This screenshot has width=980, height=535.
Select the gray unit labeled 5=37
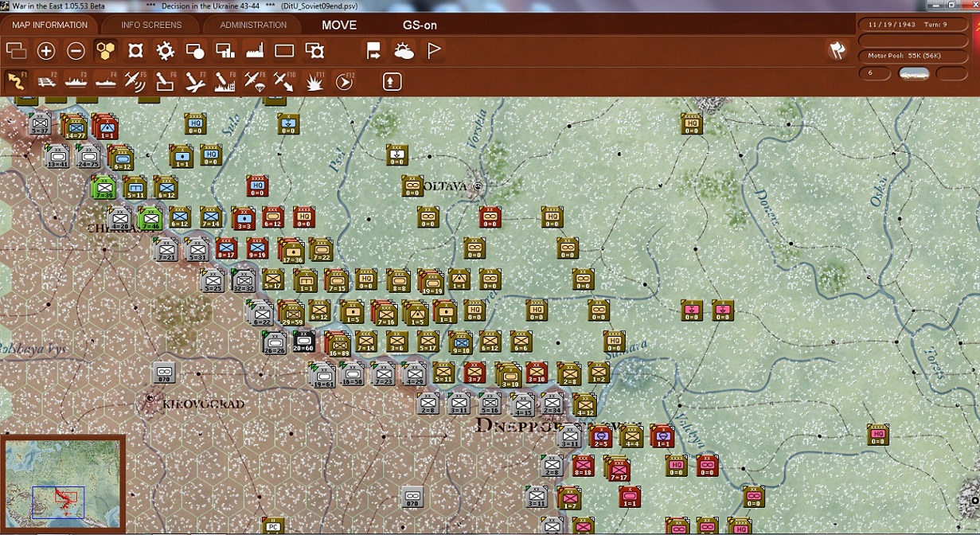39,124
